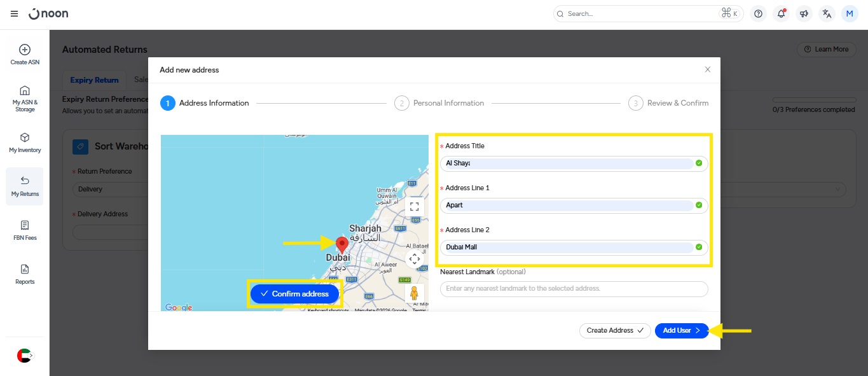Open the user profile avatar M
The width and height of the screenshot is (868, 376).
(x=850, y=13)
